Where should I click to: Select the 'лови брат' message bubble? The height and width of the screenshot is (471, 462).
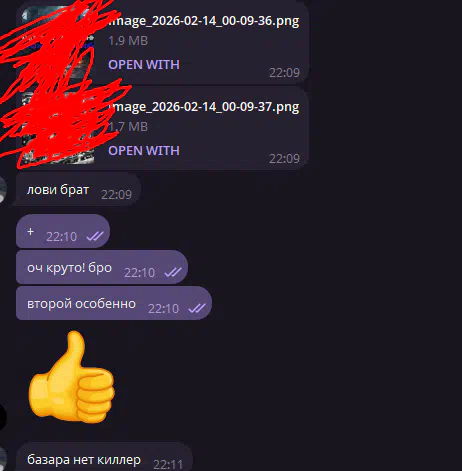coord(78,189)
